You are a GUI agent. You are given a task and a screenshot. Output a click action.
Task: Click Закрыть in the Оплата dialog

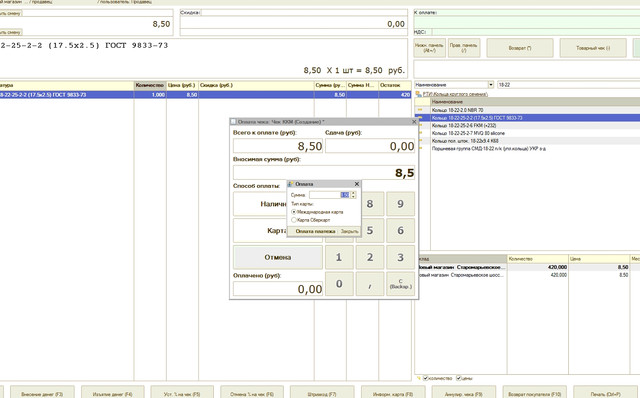[349, 231]
